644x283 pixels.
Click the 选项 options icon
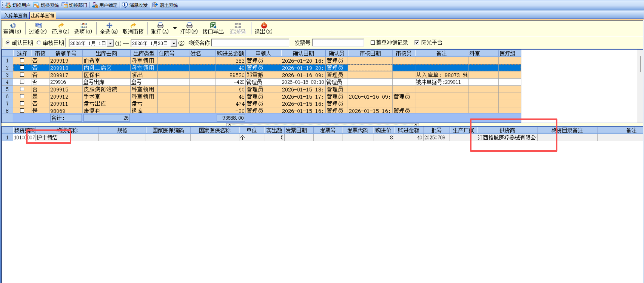[84, 25]
